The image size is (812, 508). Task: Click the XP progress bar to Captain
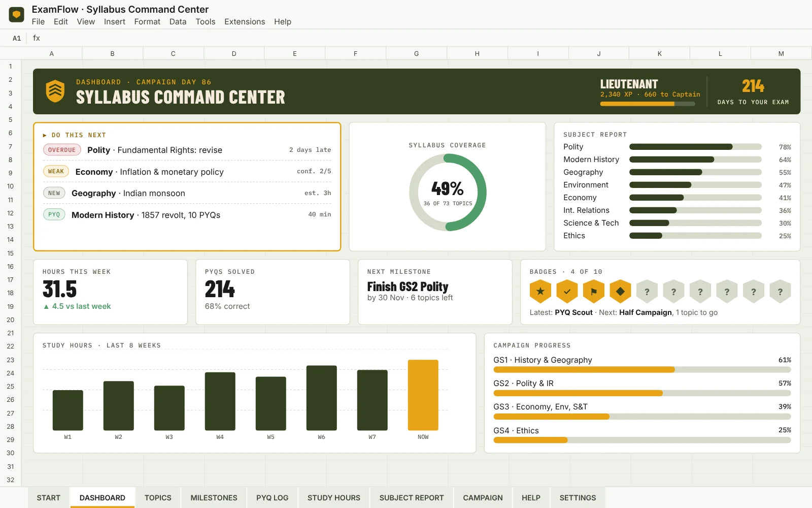[x=648, y=104]
